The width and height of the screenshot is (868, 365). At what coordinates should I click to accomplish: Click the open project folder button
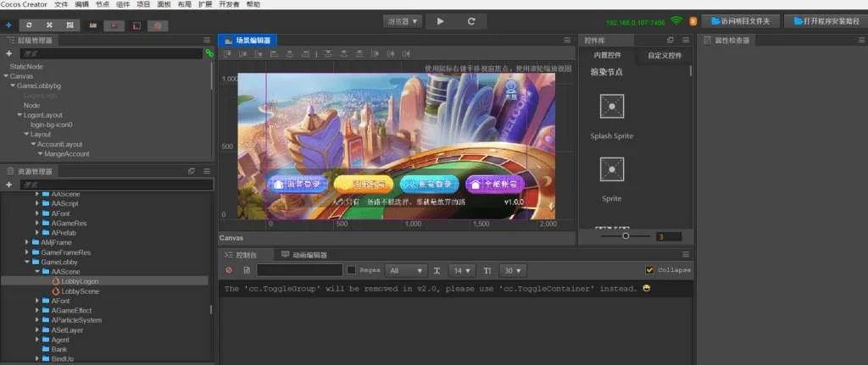pyautogui.click(x=740, y=21)
